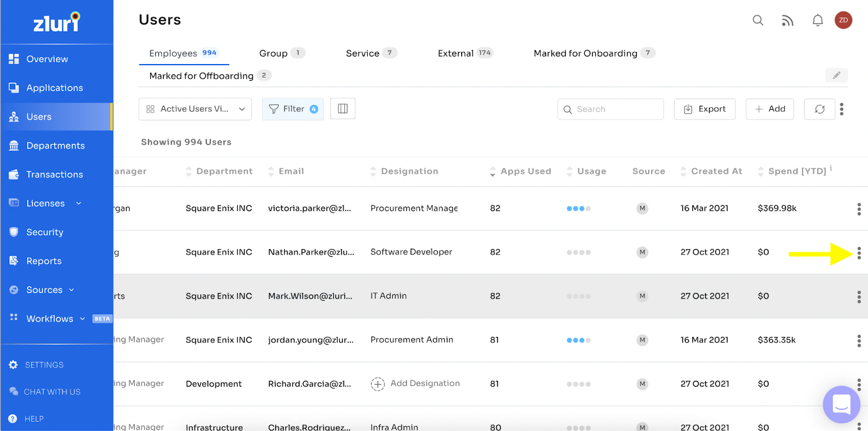The width and height of the screenshot is (868, 431).
Task: Open the chat widget bubble
Action: [x=841, y=404]
